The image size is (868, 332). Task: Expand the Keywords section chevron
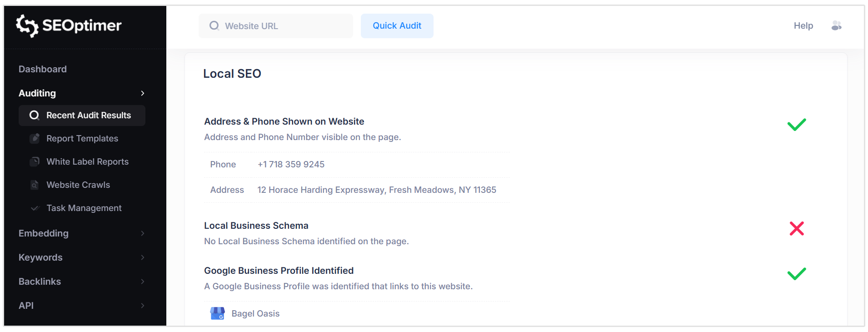click(x=143, y=257)
